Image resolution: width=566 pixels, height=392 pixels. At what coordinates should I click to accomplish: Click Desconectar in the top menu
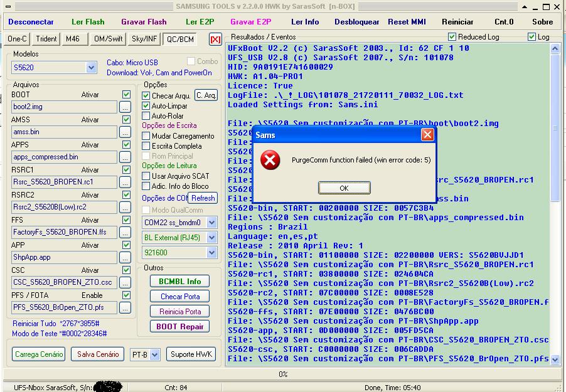coord(31,22)
